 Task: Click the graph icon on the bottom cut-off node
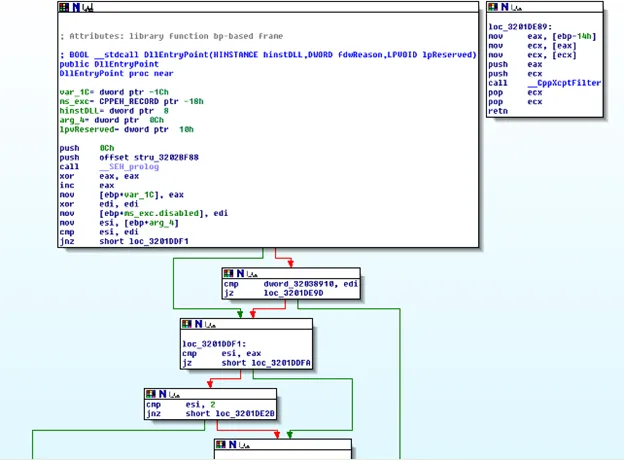point(244,445)
